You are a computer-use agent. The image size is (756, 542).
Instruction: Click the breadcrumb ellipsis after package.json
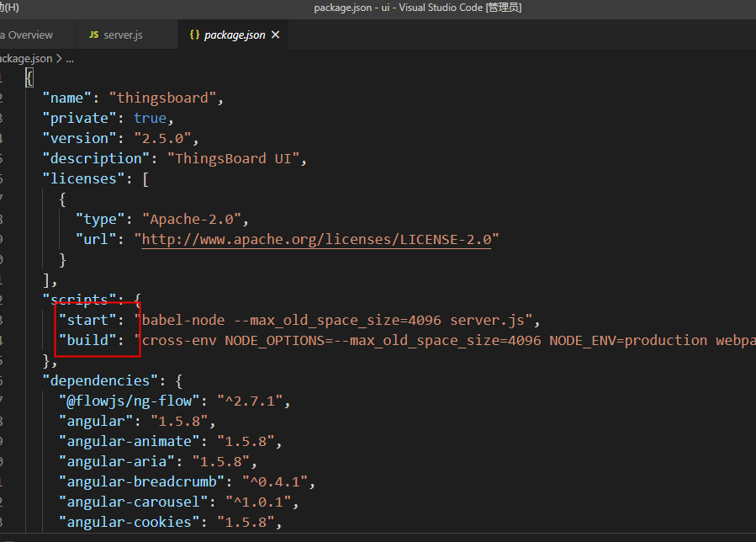point(70,59)
